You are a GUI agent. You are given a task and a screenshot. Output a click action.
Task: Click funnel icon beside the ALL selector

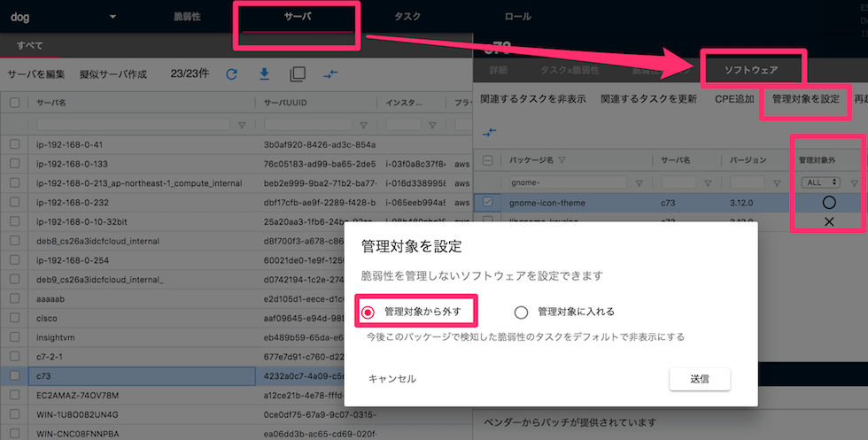coord(854,182)
